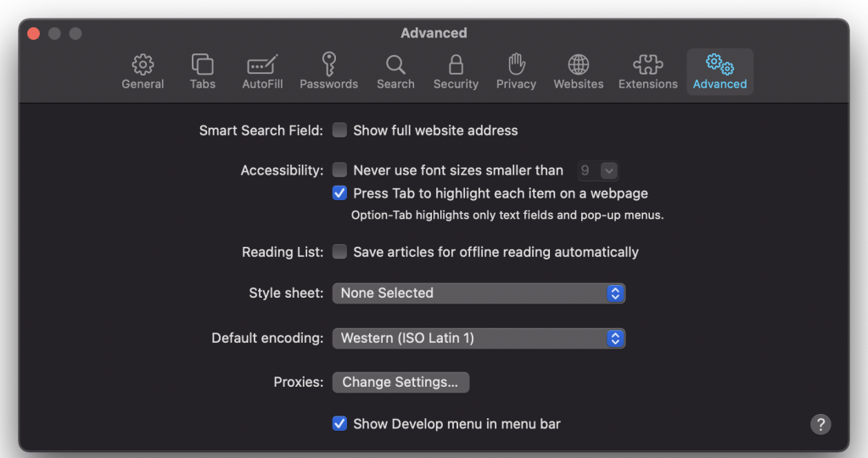
Task: Click the help question mark button
Action: (820, 425)
